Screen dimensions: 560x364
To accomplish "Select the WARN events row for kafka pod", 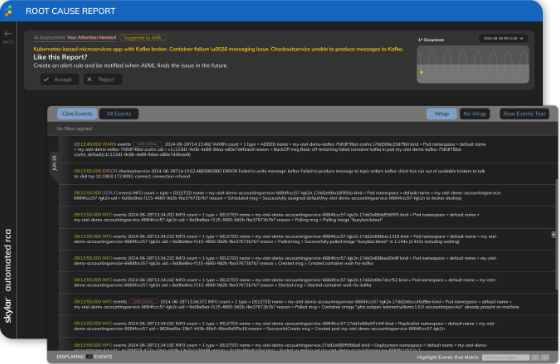I will pyautogui.click(x=308, y=149).
